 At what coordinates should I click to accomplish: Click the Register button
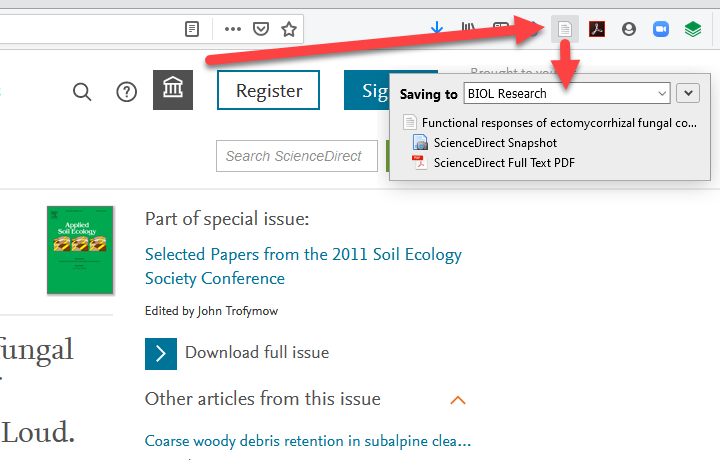tap(269, 90)
